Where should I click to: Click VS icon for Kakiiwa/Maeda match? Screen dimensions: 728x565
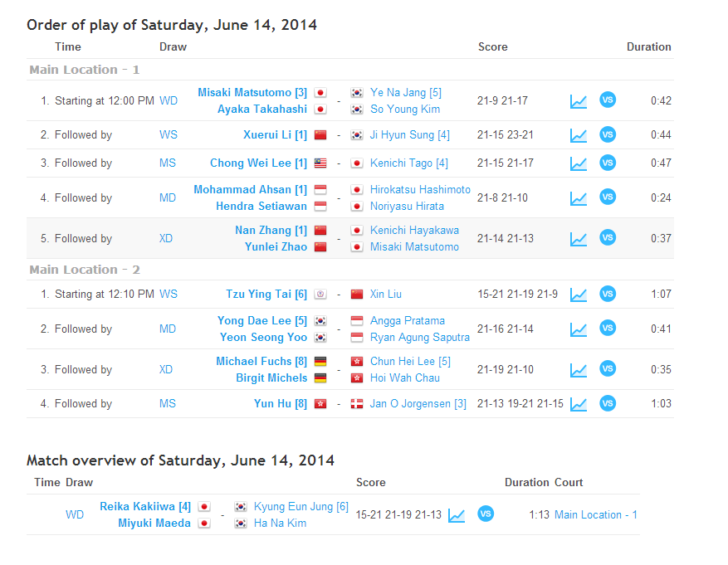click(x=486, y=514)
